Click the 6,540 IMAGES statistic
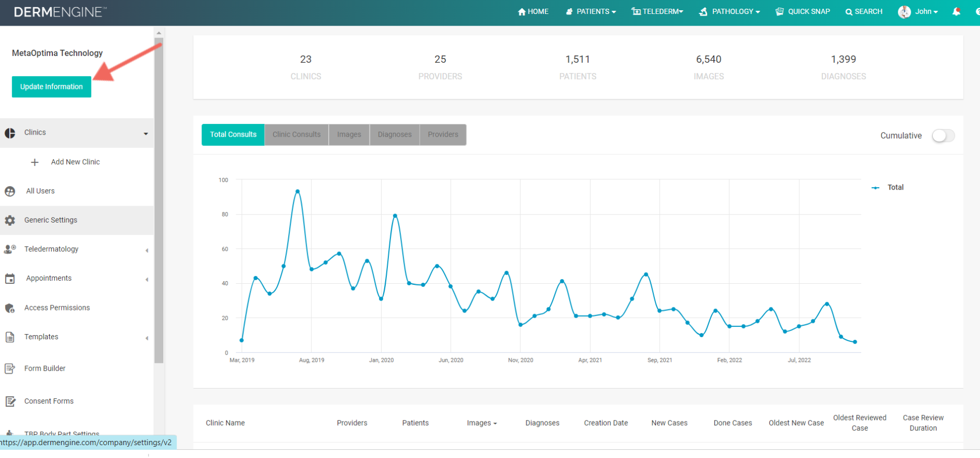This screenshot has width=980, height=458. click(x=709, y=67)
